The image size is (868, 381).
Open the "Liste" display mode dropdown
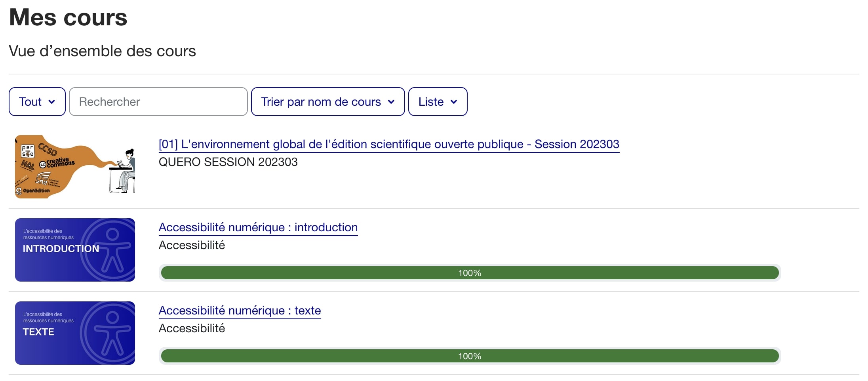(x=438, y=101)
